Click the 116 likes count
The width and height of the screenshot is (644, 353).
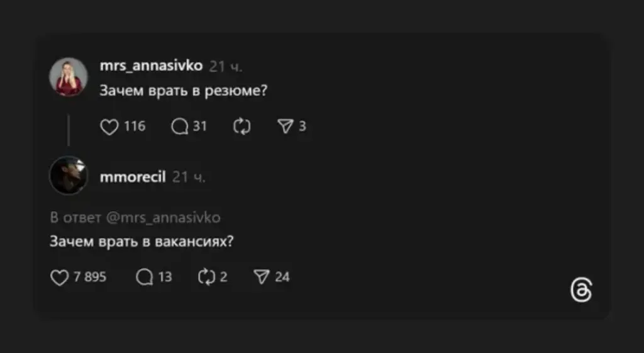[x=135, y=126]
